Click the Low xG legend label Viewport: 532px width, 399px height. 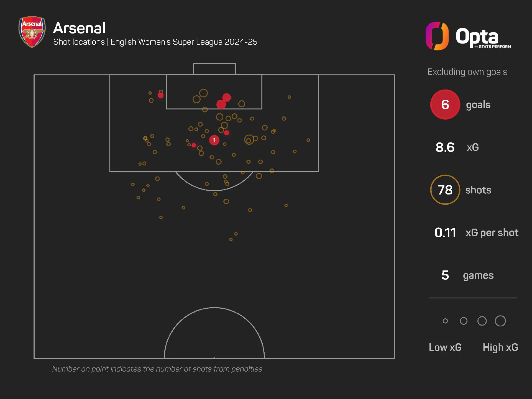pos(445,347)
